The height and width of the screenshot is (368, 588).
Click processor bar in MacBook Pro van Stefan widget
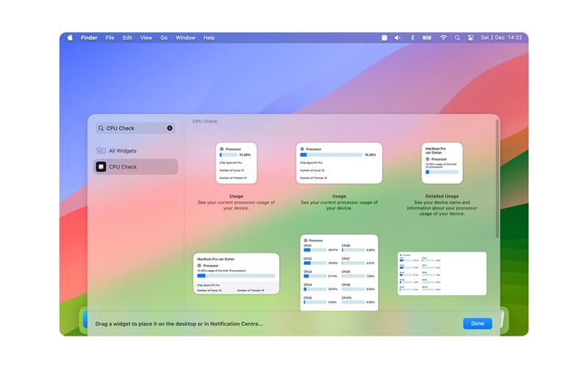click(x=236, y=275)
